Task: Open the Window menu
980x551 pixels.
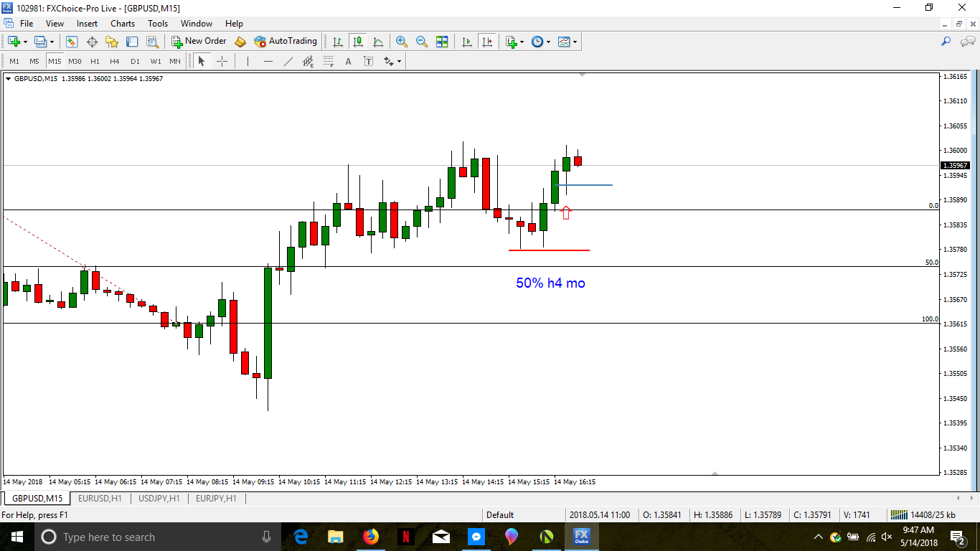Action: (x=197, y=24)
